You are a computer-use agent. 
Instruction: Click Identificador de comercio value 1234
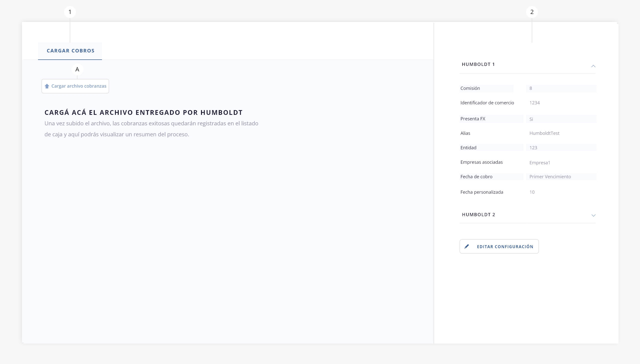pos(534,103)
